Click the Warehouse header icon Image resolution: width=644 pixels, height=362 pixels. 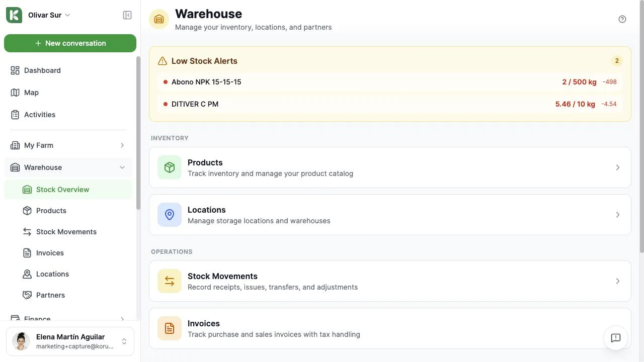[159, 19]
